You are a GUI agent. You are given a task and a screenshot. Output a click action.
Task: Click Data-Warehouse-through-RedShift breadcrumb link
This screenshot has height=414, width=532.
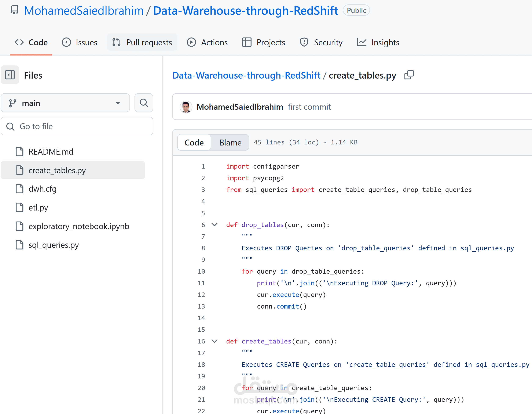click(246, 75)
